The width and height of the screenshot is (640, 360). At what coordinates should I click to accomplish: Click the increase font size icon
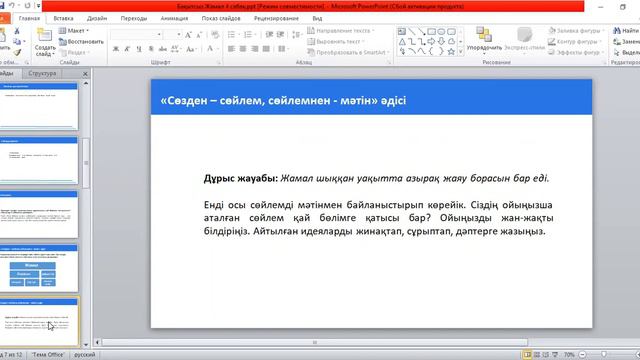click(188, 35)
